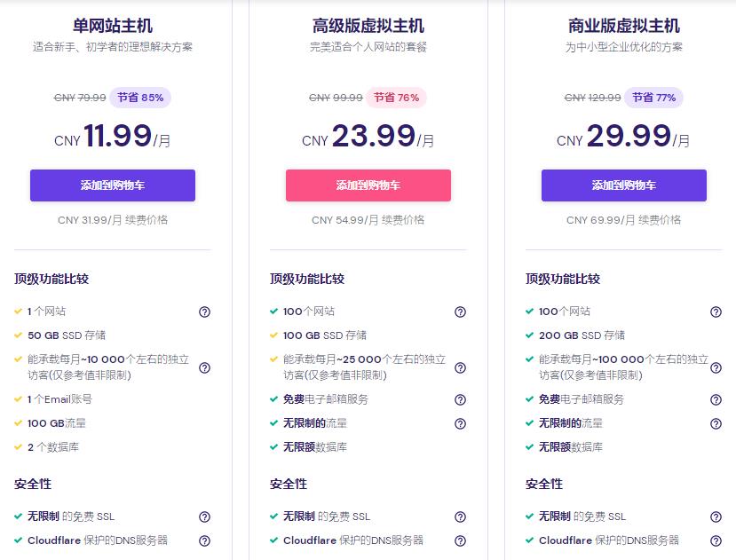Click the CNY 31.99/月 续费价格 renewal text
The image size is (736, 560).
(112, 219)
